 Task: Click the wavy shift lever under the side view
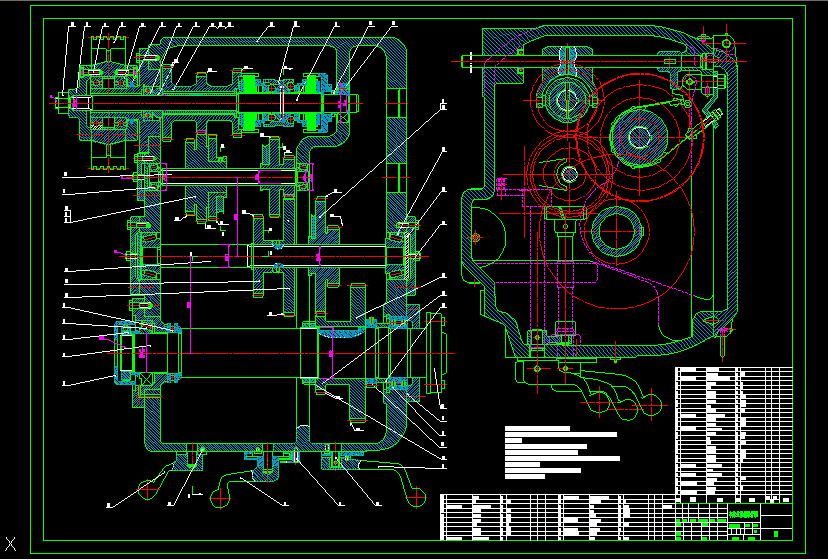(589, 389)
